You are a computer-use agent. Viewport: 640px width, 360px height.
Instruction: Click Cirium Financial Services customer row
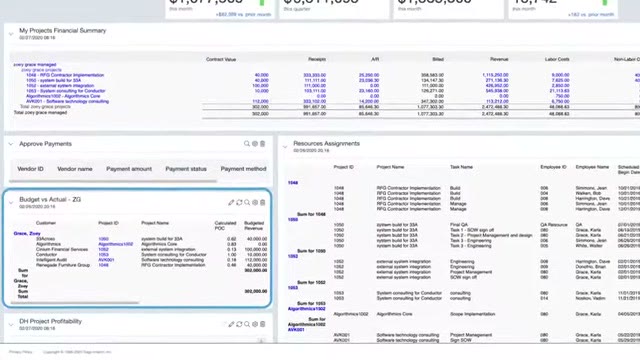[62, 249]
